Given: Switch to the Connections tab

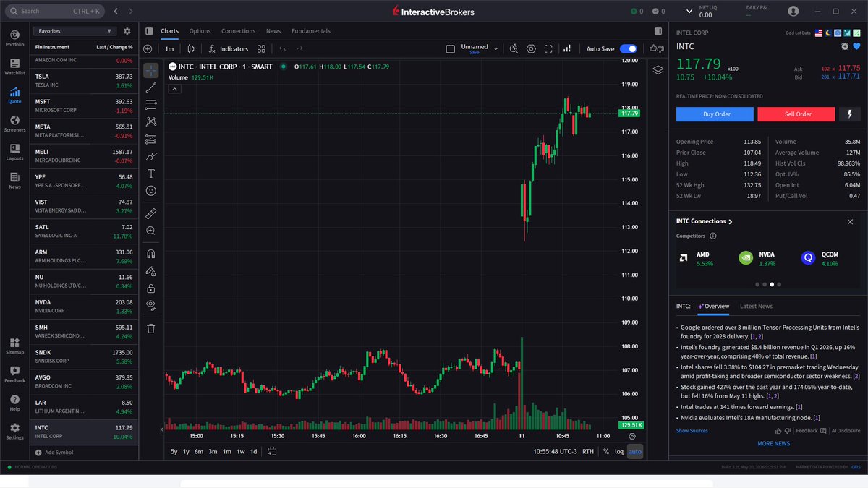Looking at the screenshot, I should (x=238, y=31).
